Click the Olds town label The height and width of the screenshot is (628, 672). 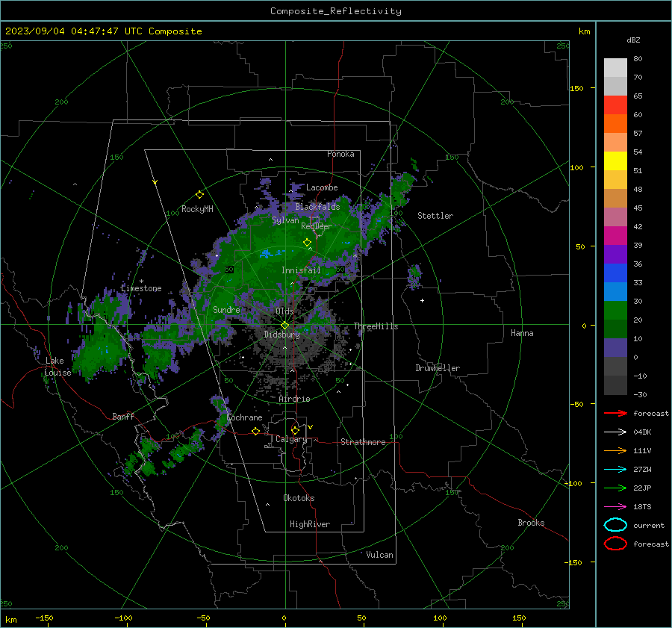point(284,311)
